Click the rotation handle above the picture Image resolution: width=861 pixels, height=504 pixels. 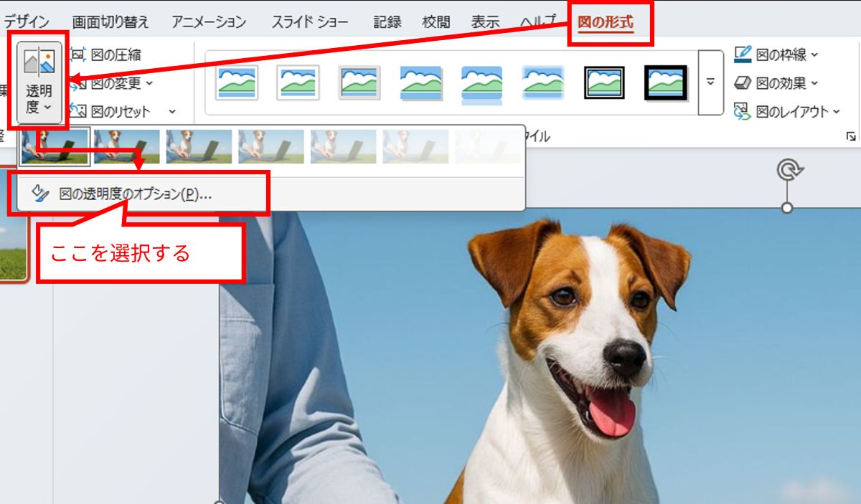[787, 171]
